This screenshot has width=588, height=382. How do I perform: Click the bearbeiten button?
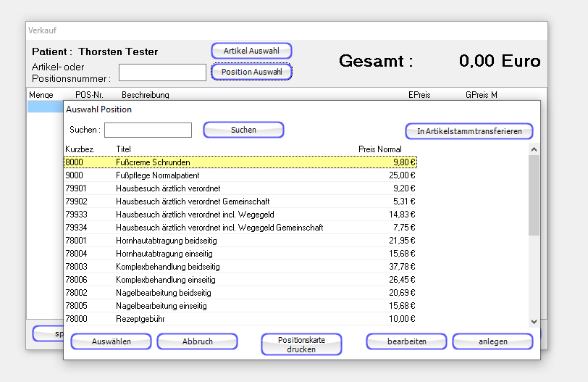tap(406, 341)
